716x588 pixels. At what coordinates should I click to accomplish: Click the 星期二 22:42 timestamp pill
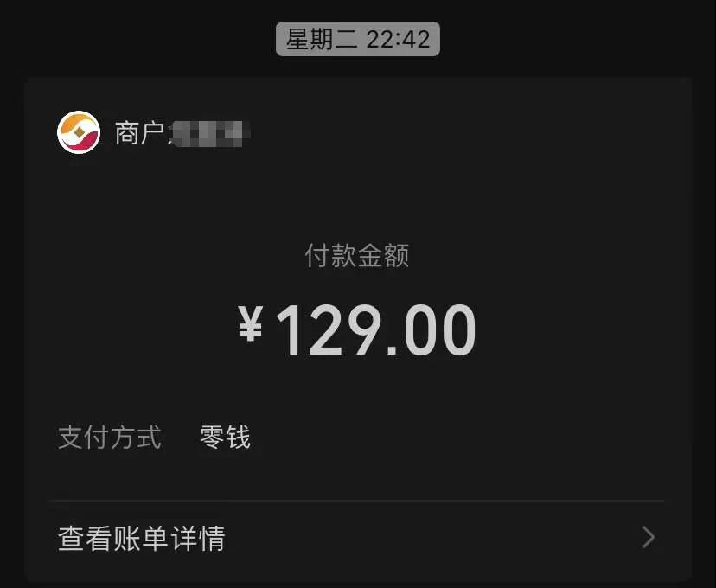357,39
